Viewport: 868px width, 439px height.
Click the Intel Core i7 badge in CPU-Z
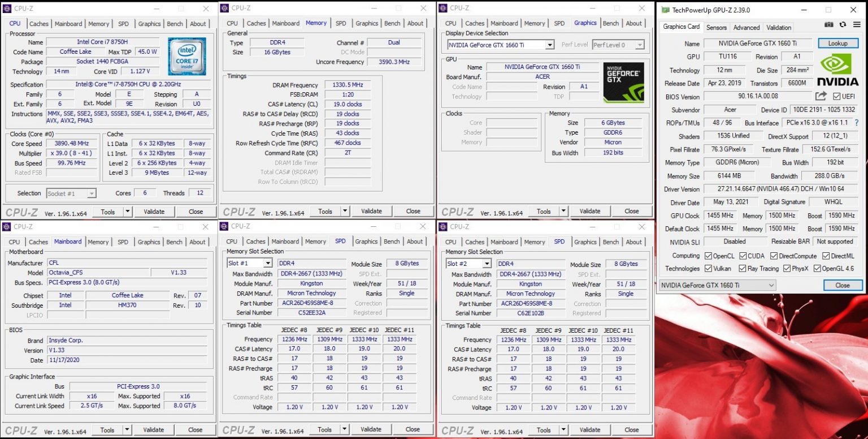click(x=186, y=57)
